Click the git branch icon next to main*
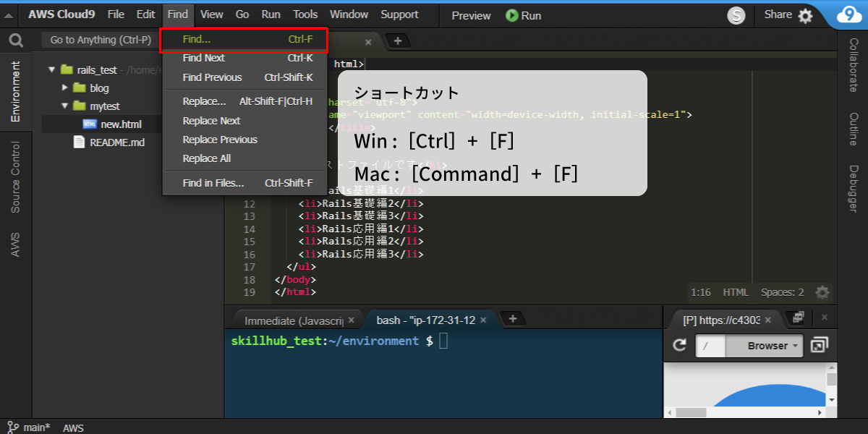Screen dimensions: 868x434 [x=13, y=427]
